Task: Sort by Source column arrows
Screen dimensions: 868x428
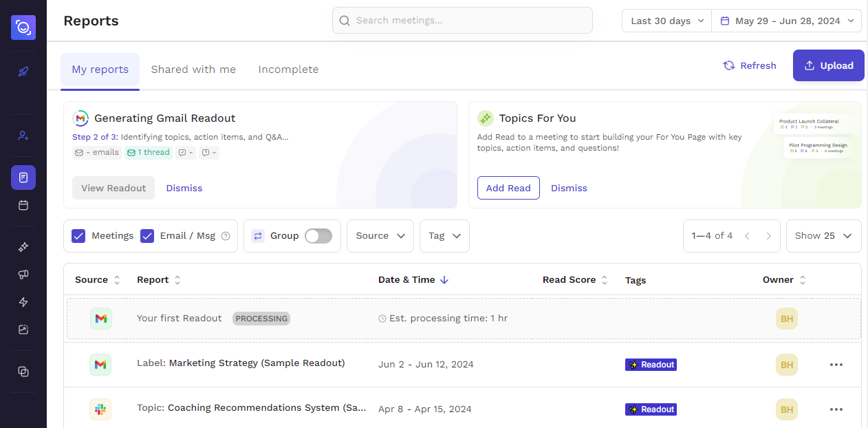Action: pyautogui.click(x=117, y=280)
